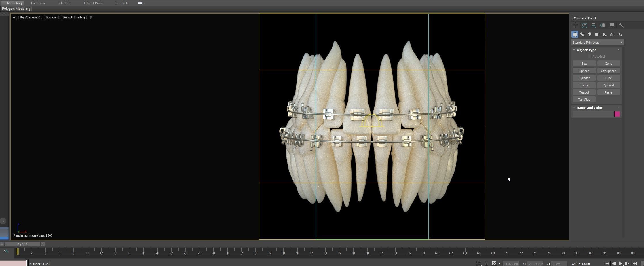Open the Create tab in Command Panel
644x266 pixels.
pos(575,25)
